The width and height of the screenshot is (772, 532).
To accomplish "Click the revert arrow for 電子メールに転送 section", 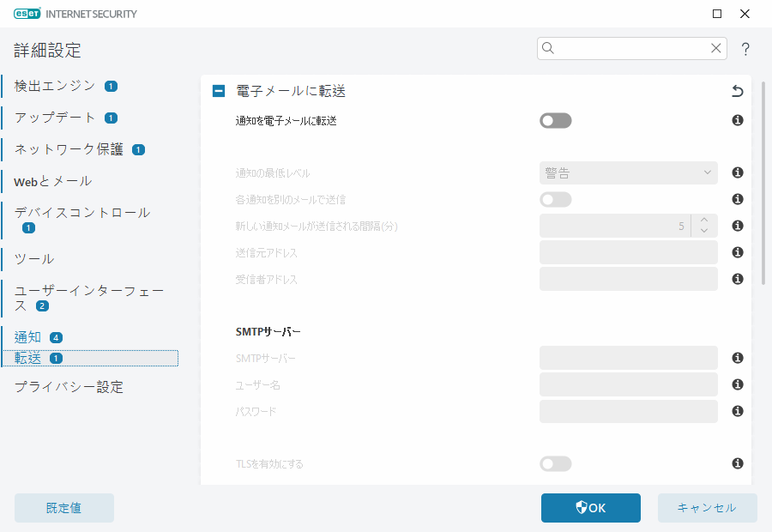I will pos(736,90).
